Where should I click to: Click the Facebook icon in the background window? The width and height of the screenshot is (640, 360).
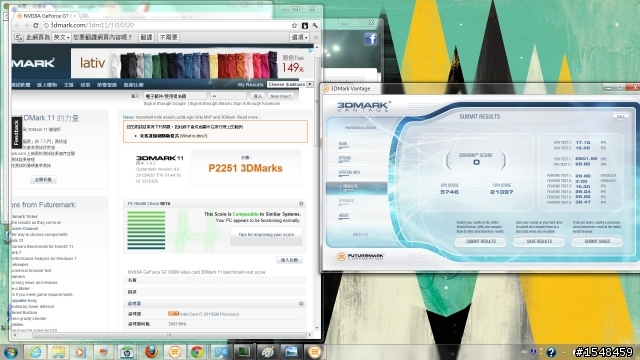point(371,39)
